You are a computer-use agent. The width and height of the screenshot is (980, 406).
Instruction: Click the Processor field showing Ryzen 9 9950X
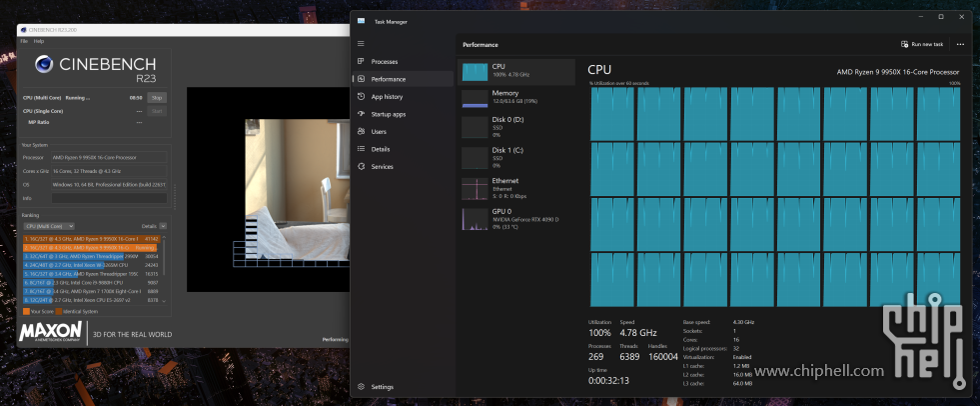click(109, 158)
